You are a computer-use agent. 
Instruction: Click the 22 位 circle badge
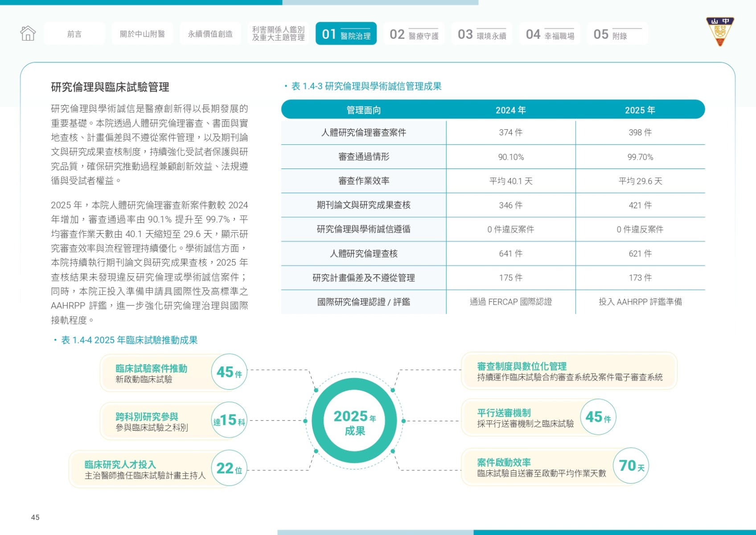pyautogui.click(x=229, y=468)
